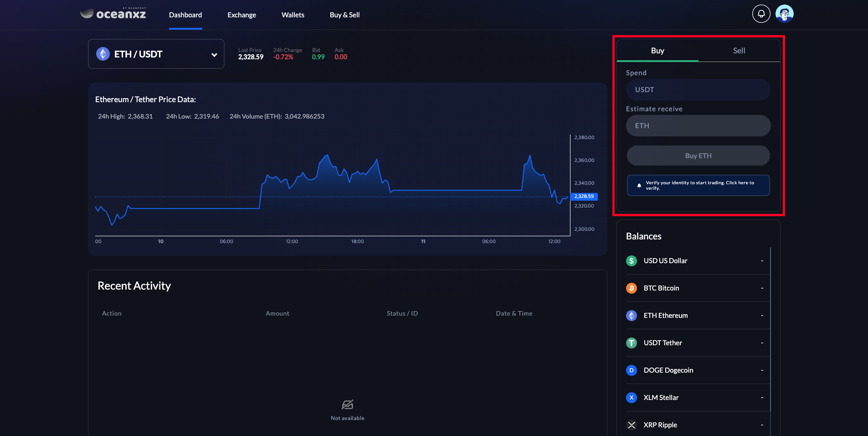Click the Dogecoin balance icon
Screen dimensions: 868x436
tap(632, 370)
